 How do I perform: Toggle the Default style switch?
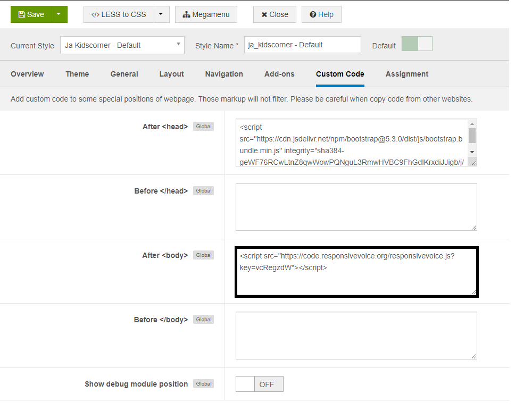pyautogui.click(x=417, y=44)
